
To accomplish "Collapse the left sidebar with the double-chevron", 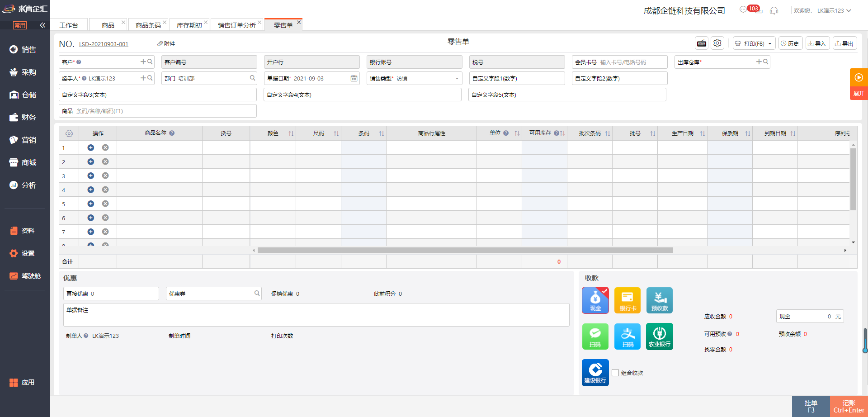I will pos(42,25).
